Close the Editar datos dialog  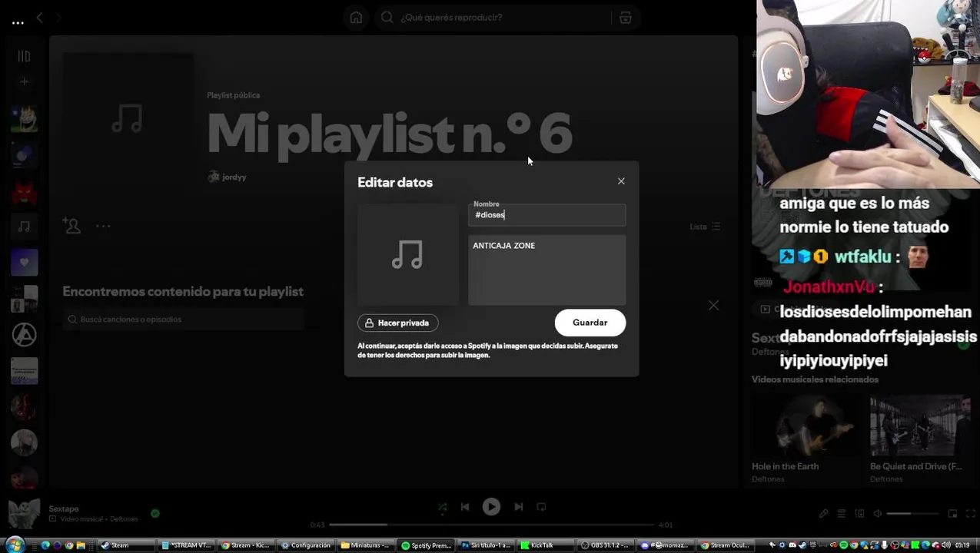[x=621, y=181]
